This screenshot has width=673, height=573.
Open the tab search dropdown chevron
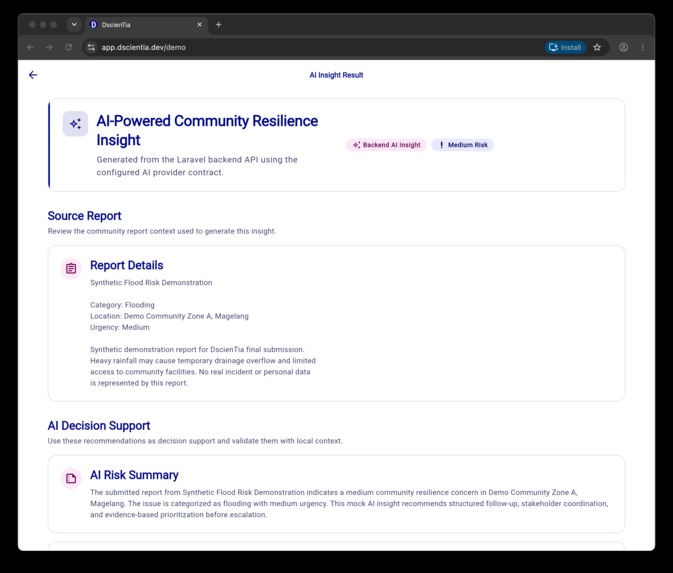click(x=74, y=24)
